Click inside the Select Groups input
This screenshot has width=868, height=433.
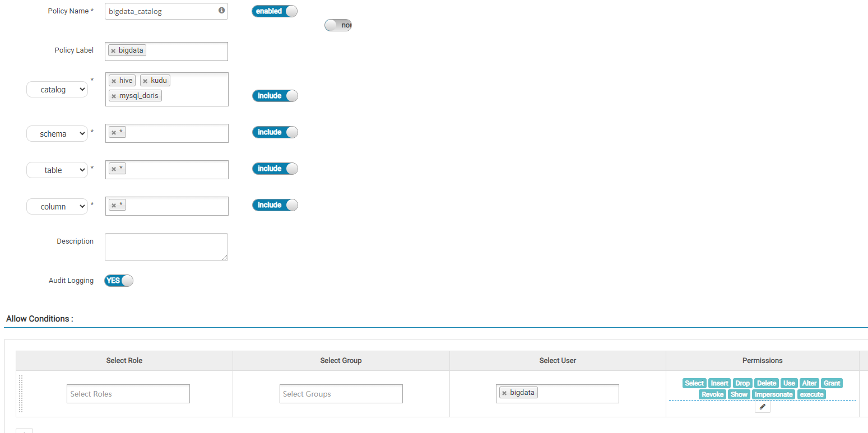coord(341,393)
